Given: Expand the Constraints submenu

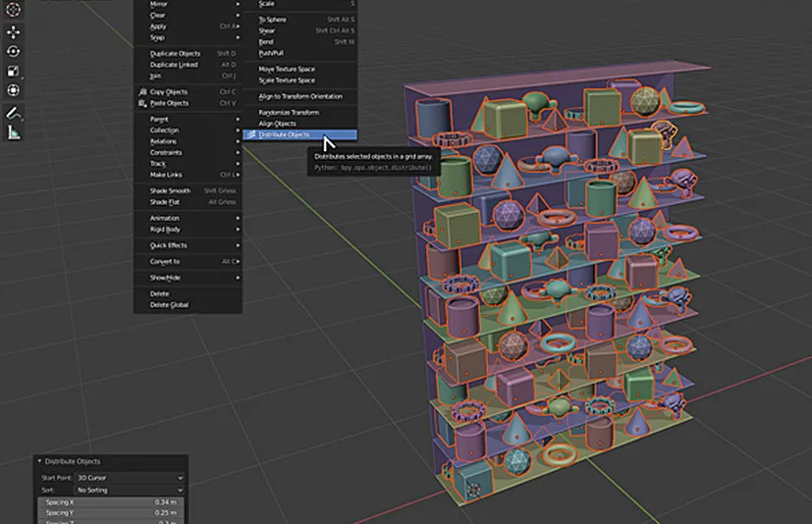Looking at the screenshot, I should pos(188,152).
